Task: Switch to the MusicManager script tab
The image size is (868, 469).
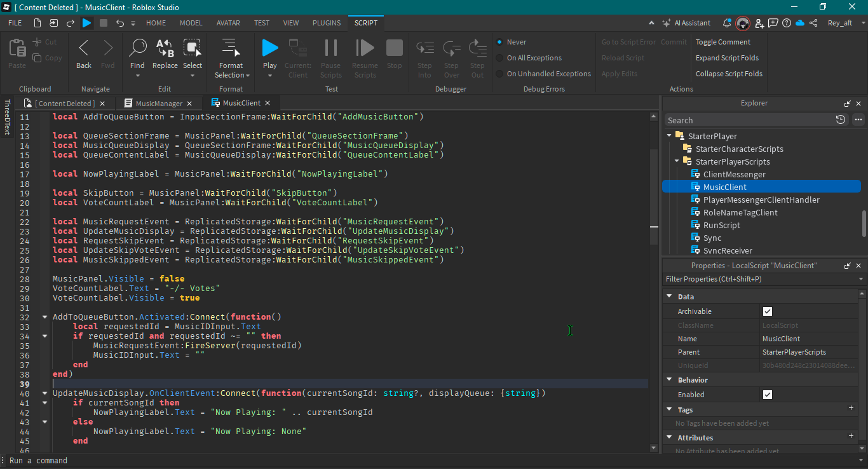Action: click(158, 103)
